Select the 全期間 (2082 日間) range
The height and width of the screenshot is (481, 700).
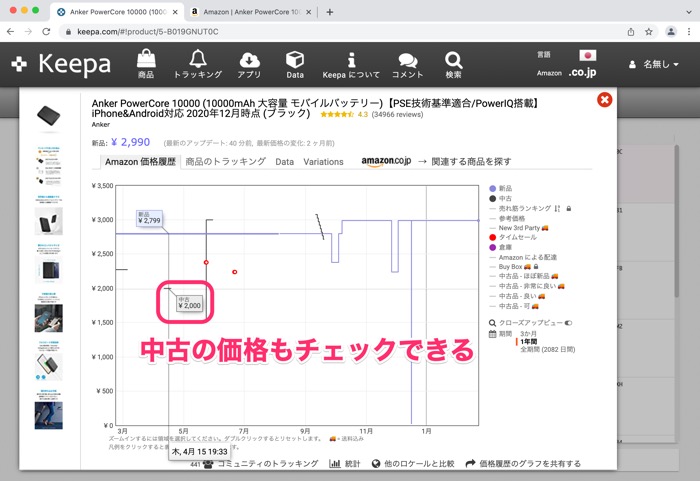click(547, 349)
